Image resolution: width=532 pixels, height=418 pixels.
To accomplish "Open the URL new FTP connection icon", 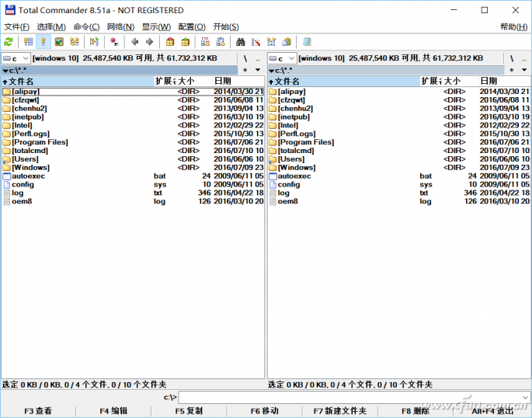I will (221, 42).
